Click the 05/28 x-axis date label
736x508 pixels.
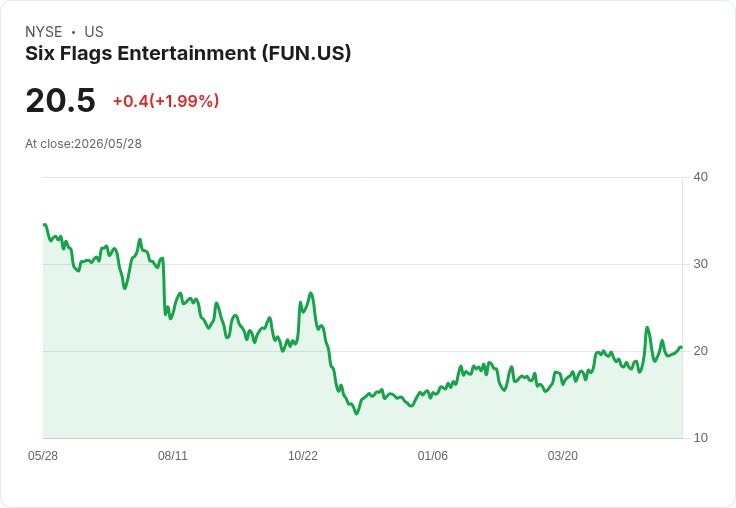[43, 456]
